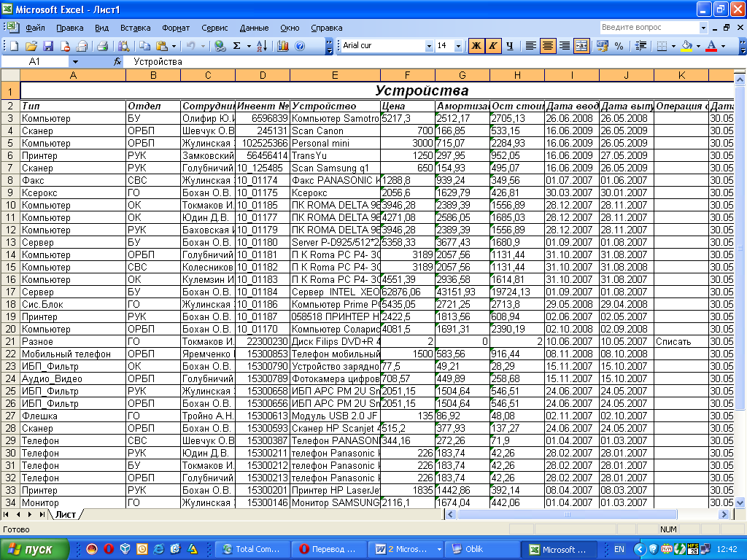Toggle underline (Ч) formatting

[510, 46]
